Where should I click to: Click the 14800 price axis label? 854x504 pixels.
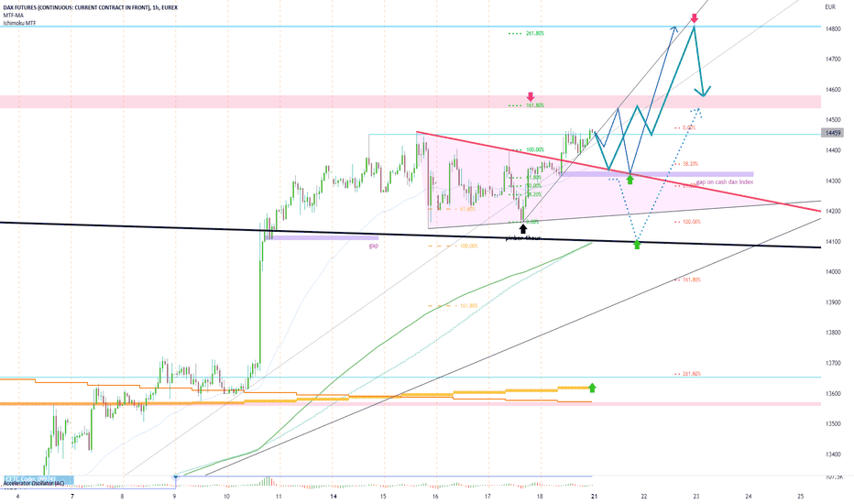833,29
